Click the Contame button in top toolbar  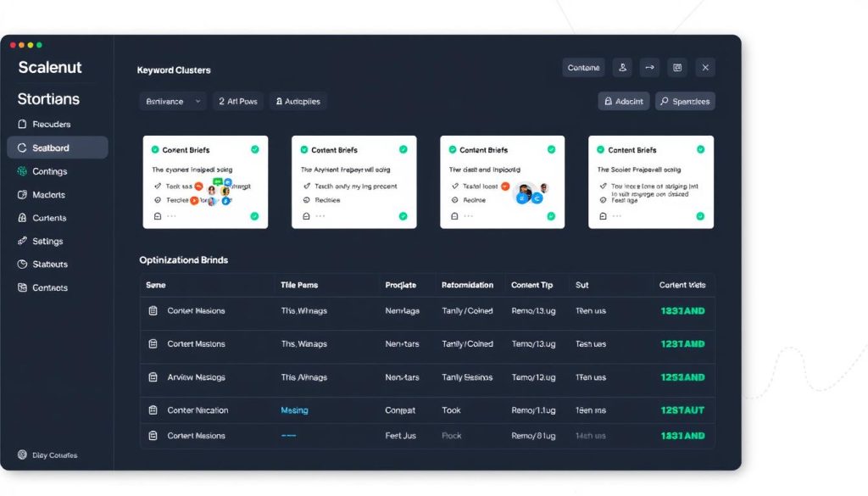(x=583, y=68)
